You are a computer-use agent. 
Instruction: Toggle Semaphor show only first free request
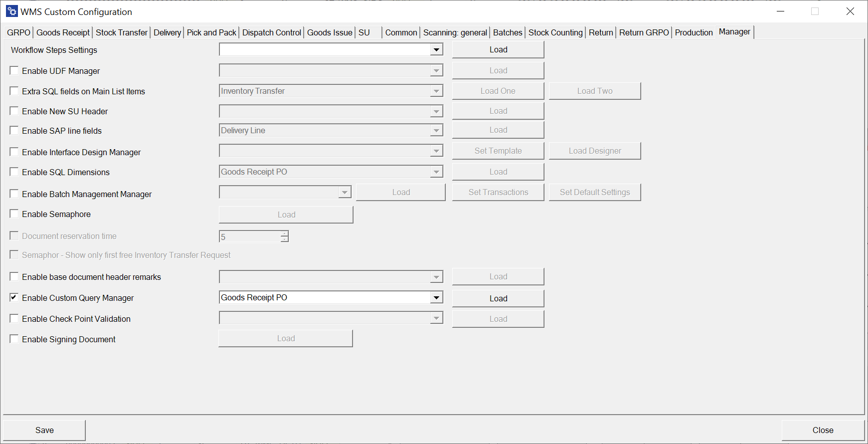[x=14, y=255]
